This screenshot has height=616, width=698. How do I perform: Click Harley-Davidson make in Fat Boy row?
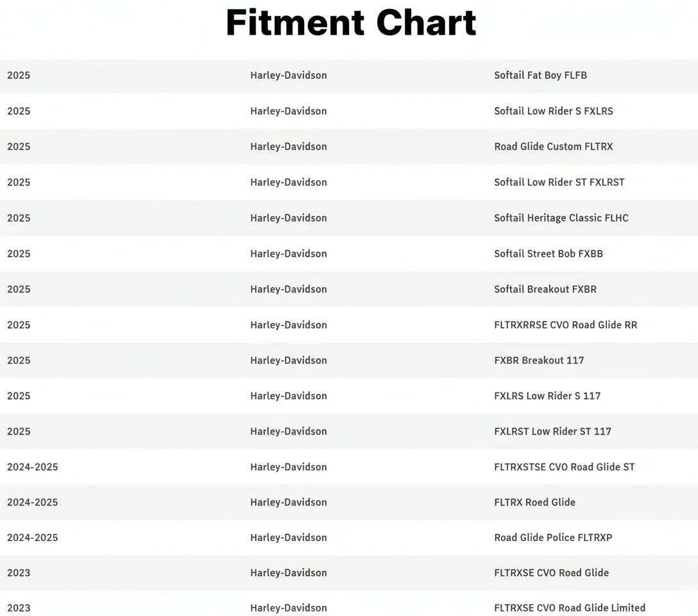point(288,75)
